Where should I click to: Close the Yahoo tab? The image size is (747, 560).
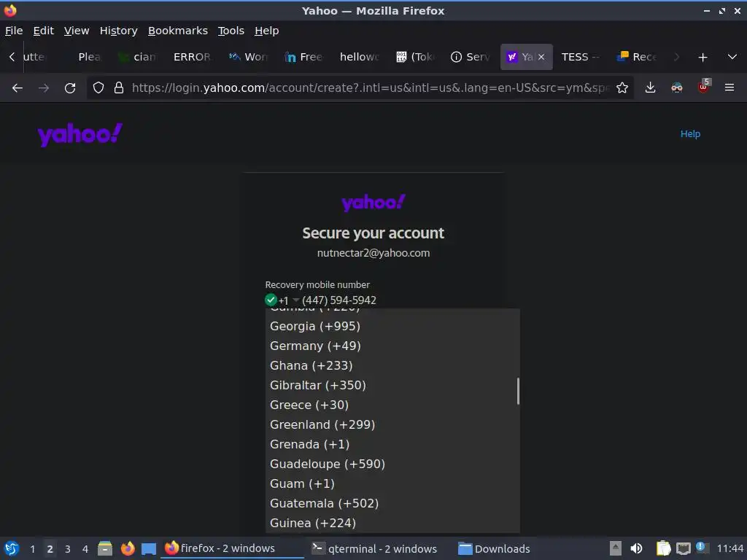[x=541, y=57]
